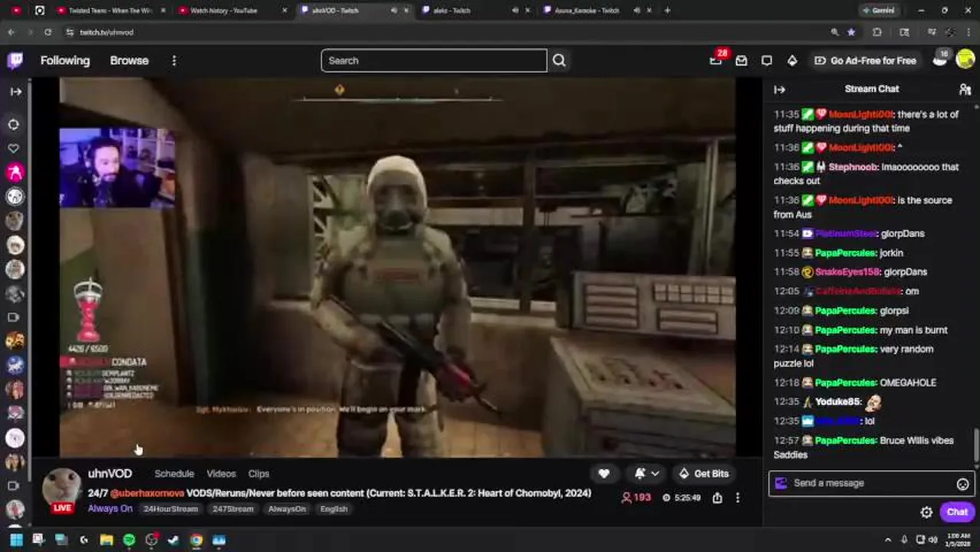The width and height of the screenshot is (980, 552).
Task: Open the chat community users list
Action: click(965, 90)
